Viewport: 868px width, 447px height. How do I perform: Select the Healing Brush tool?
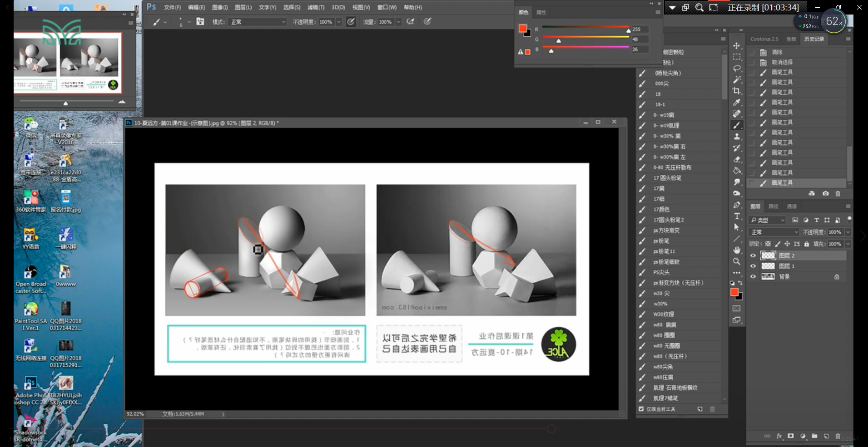pos(737,114)
